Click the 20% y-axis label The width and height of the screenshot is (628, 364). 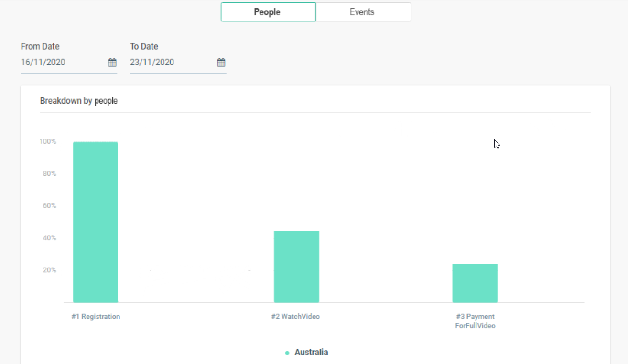coord(49,270)
